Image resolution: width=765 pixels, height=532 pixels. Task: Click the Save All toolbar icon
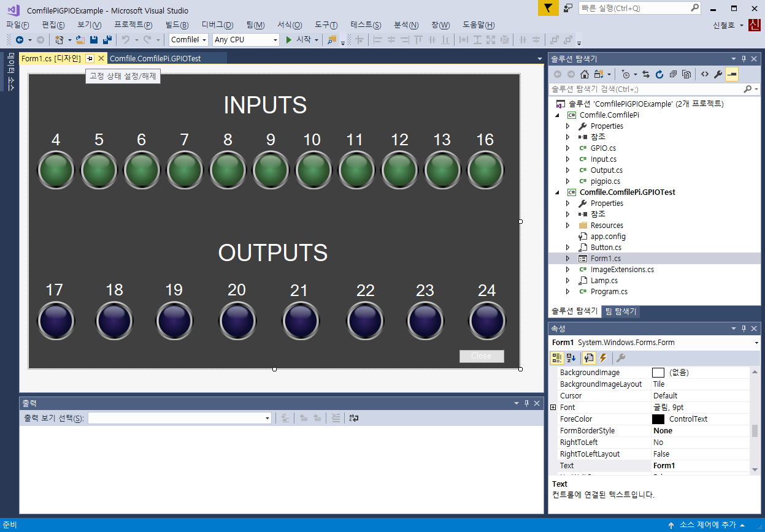pyautogui.click(x=107, y=40)
